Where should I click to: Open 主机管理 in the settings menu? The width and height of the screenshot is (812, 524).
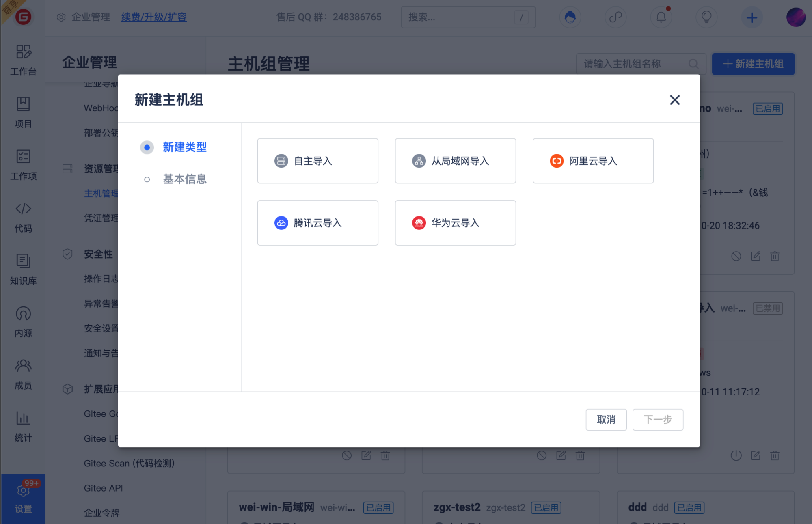click(x=101, y=193)
